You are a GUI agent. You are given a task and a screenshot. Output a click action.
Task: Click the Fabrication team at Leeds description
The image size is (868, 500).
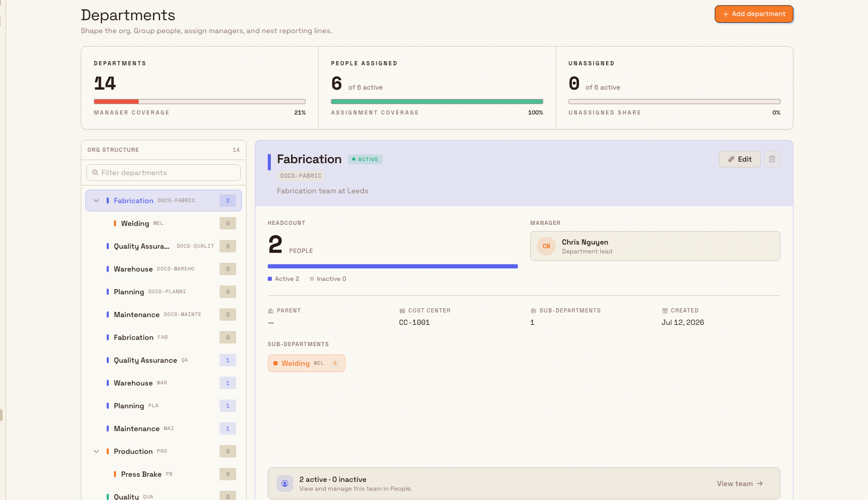pos(323,191)
